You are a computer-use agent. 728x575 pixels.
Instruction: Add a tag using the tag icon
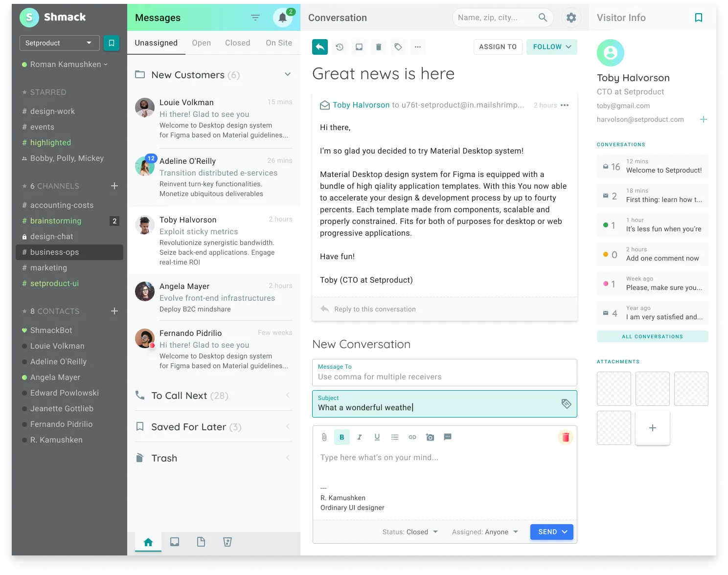tap(398, 46)
